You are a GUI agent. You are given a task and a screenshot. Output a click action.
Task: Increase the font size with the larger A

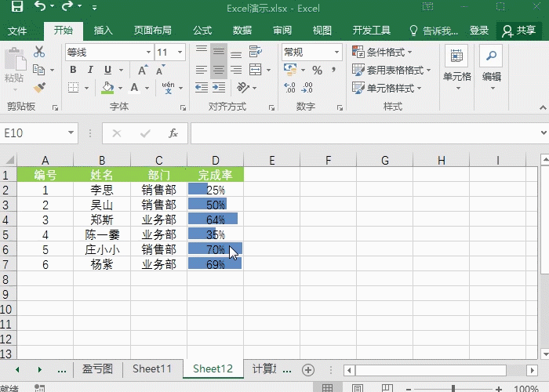(143, 70)
